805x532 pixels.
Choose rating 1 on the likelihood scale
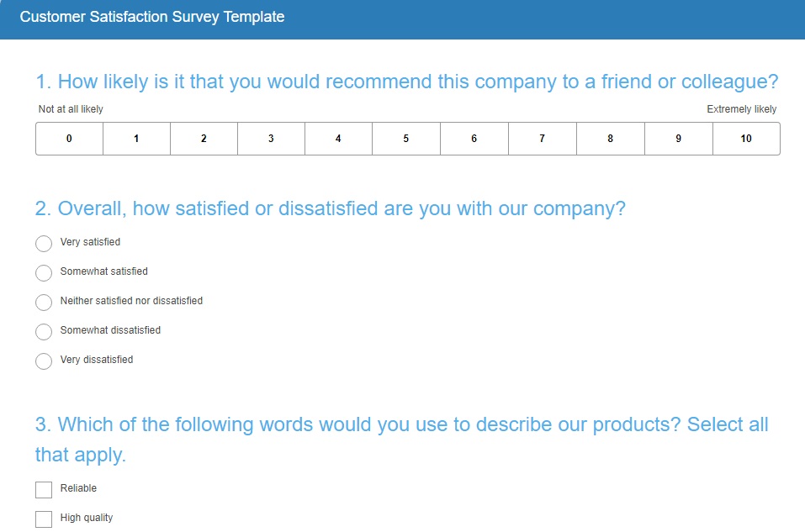tap(136, 139)
